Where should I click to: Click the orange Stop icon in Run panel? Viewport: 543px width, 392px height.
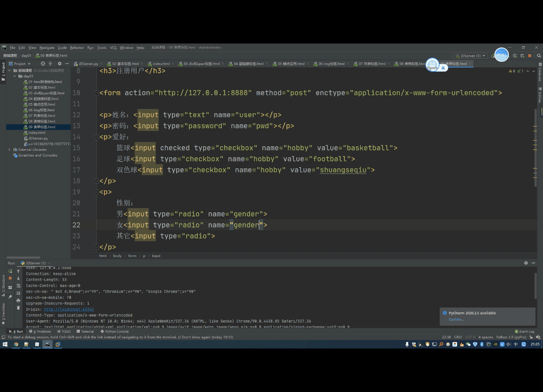10,278
